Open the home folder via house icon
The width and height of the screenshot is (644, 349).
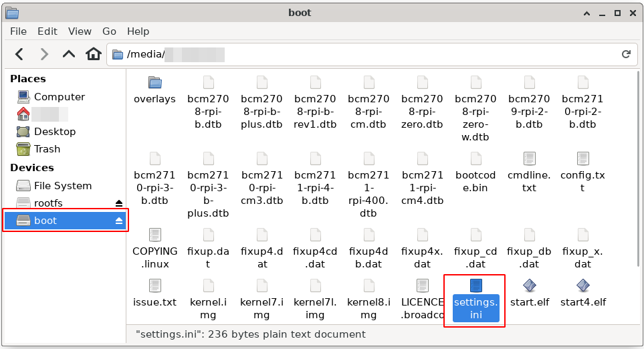[93, 53]
